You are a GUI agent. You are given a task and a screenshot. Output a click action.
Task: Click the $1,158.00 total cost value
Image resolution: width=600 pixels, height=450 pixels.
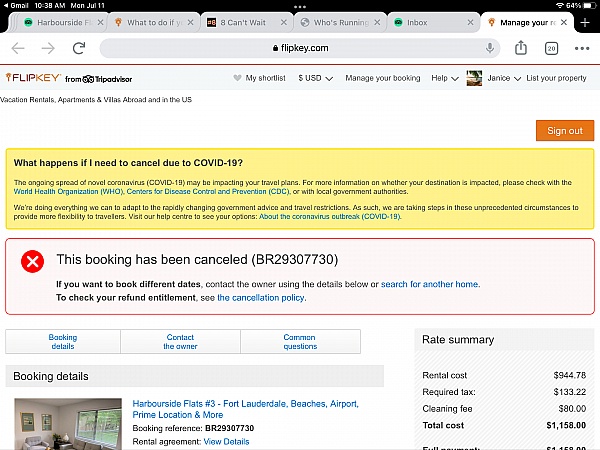coord(566,425)
